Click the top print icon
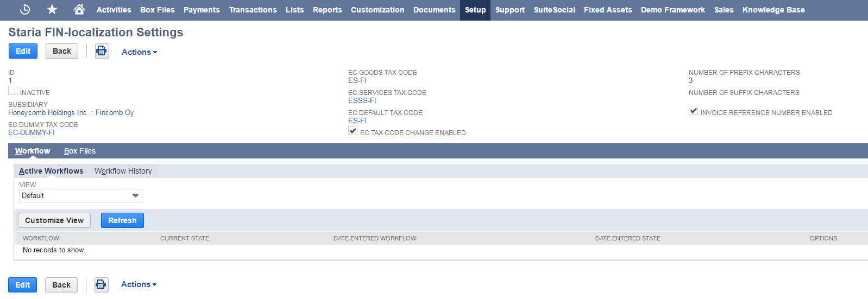The image size is (868, 299). (x=102, y=51)
